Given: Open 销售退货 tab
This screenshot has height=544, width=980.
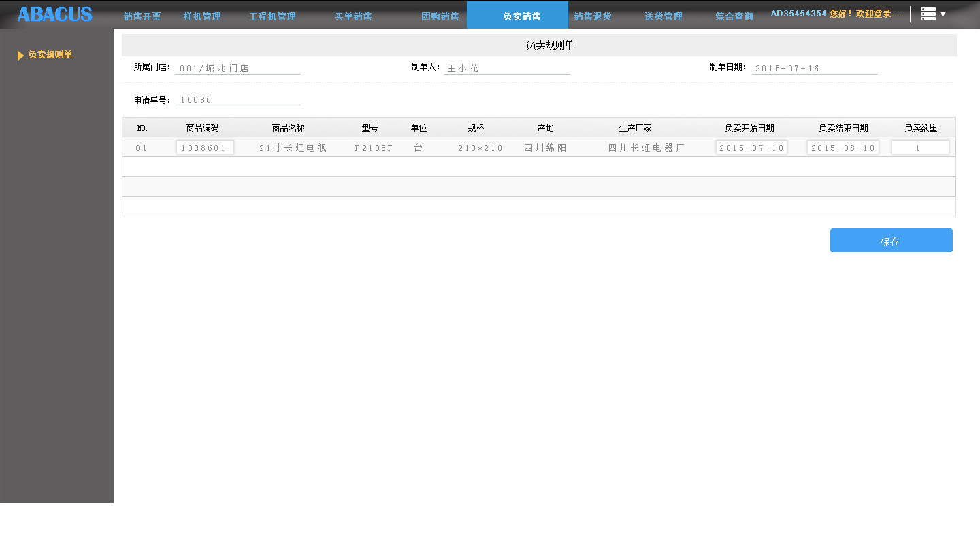Looking at the screenshot, I should (x=593, y=16).
